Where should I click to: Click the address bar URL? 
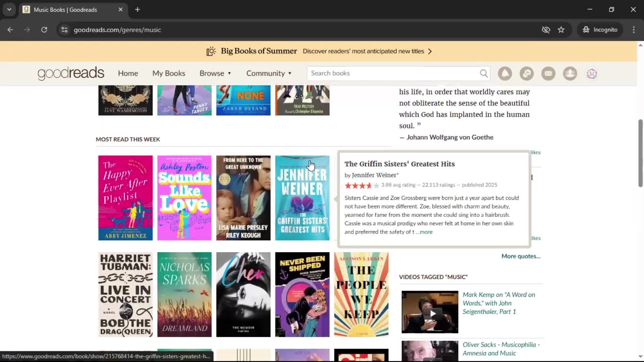pyautogui.click(x=117, y=30)
